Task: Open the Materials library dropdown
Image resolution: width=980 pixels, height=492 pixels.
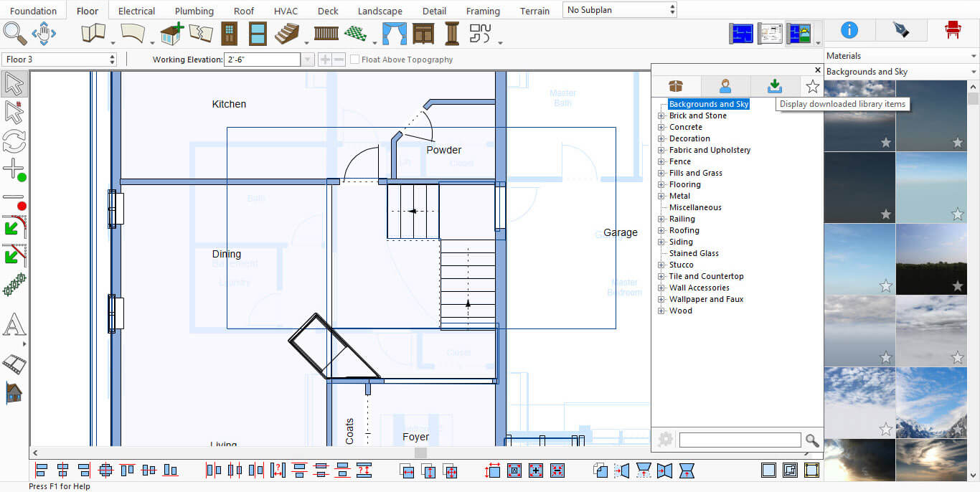Action: tap(901, 55)
